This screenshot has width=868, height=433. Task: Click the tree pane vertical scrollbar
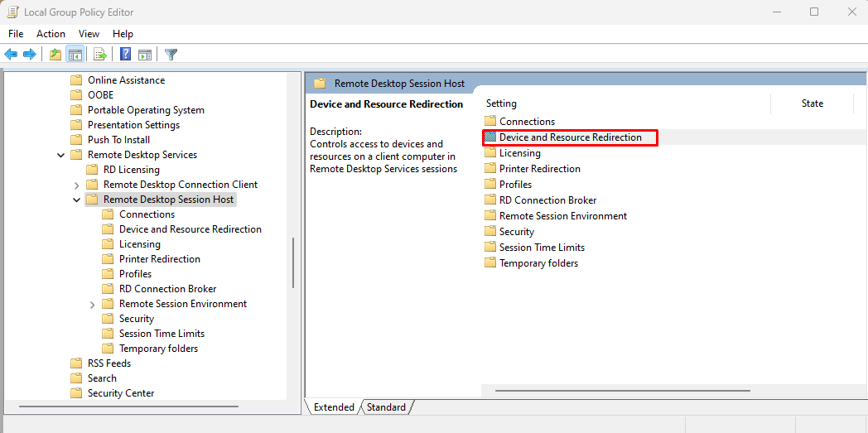click(x=293, y=262)
